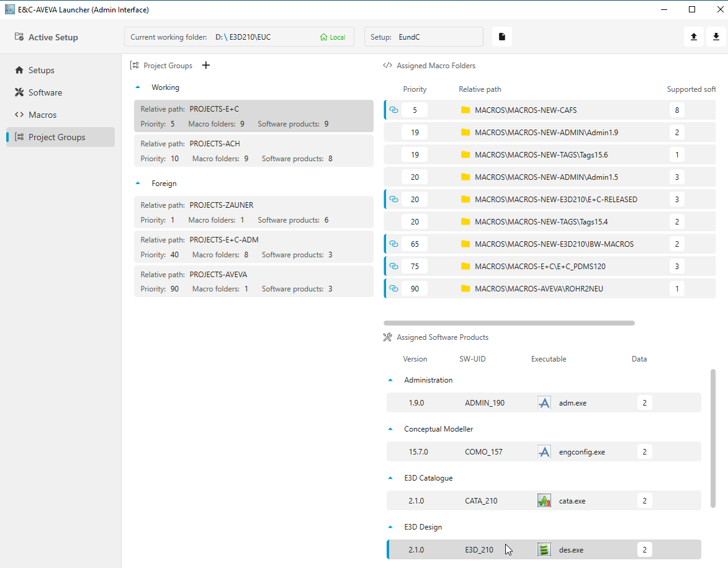The height and width of the screenshot is (568, 728).
Task: Select the PROJECTS-ZAUNER project group card
Action: click(x=254, y=212)
